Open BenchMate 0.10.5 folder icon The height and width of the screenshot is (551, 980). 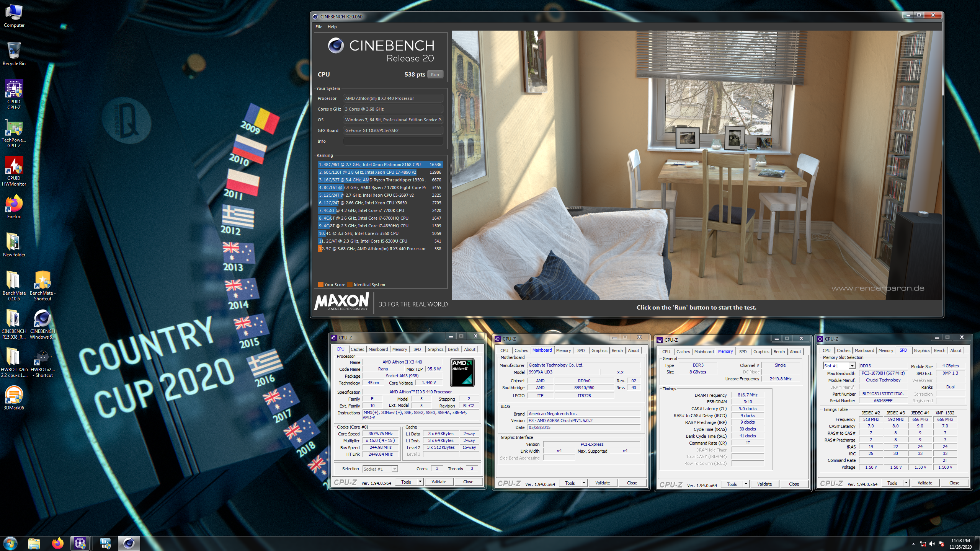click(14, 286)
